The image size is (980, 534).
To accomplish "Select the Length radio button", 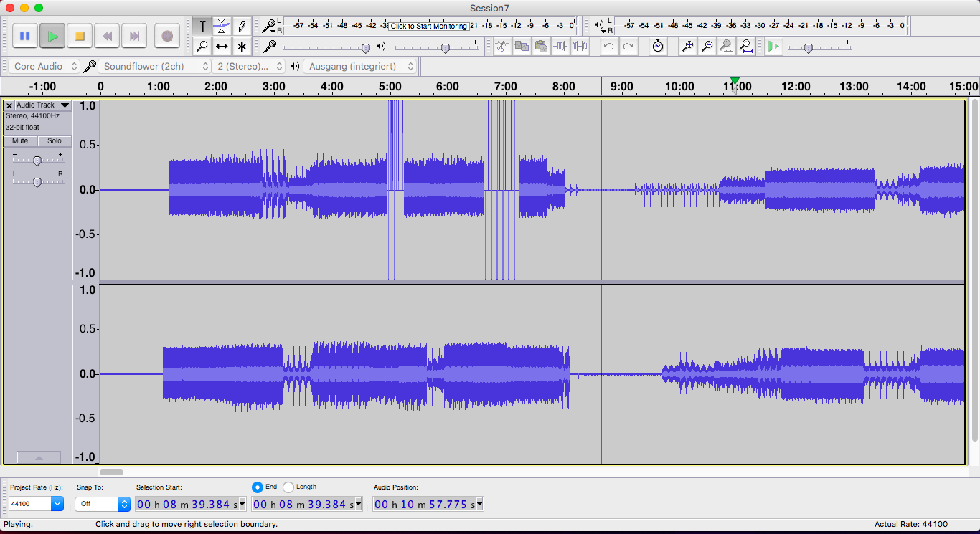I will pos(288,487).
